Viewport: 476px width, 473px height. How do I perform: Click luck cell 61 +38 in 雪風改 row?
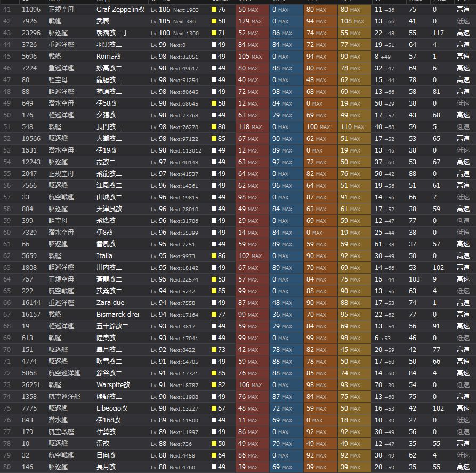click(x=384, y=244)
